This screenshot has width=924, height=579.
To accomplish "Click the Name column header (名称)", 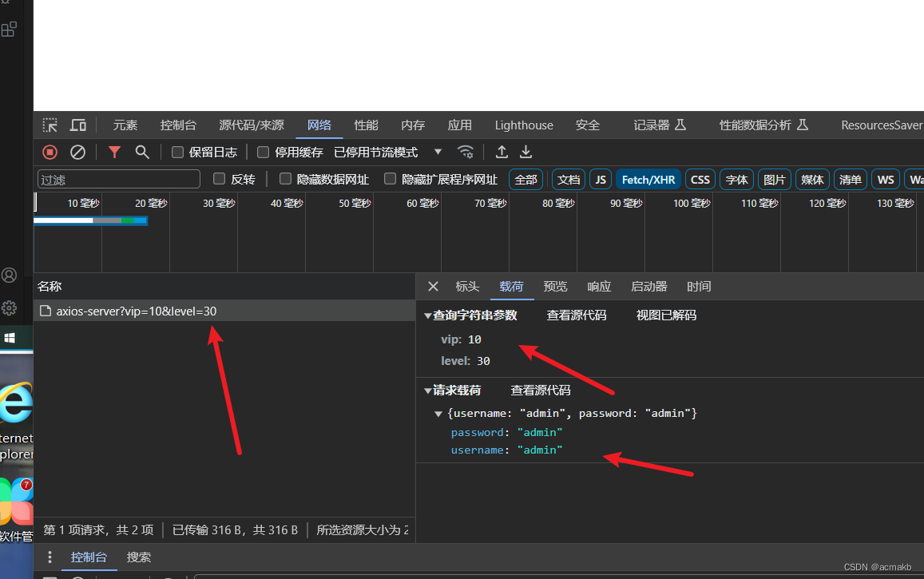I will [x=50, y=287].
